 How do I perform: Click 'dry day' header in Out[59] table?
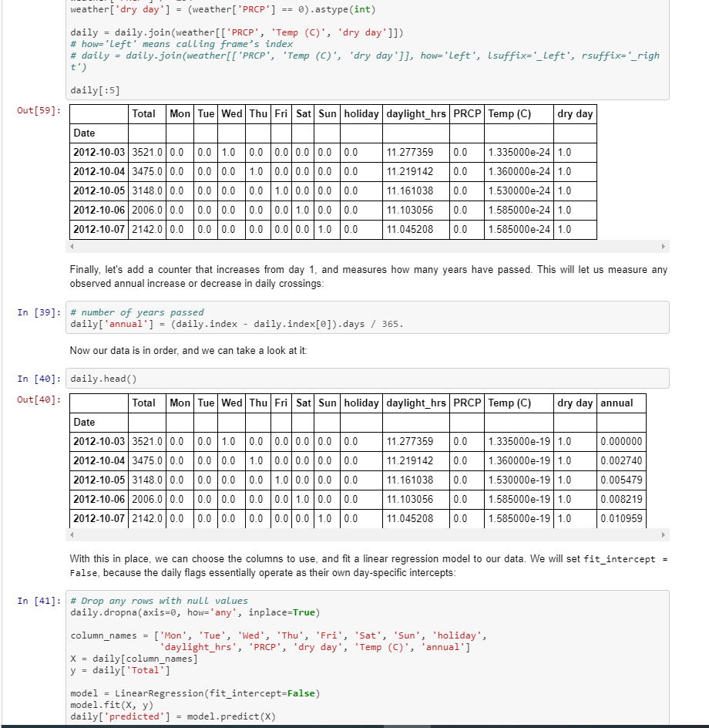coord(575,114)
